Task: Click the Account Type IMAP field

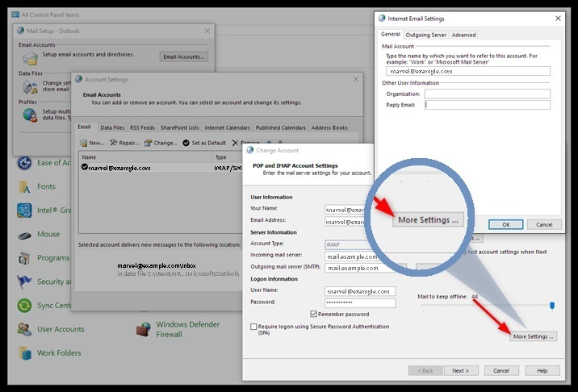Action: pos(346,244)
